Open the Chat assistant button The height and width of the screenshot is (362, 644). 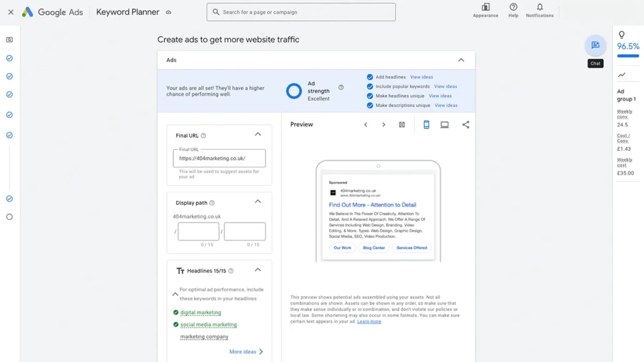596,45
